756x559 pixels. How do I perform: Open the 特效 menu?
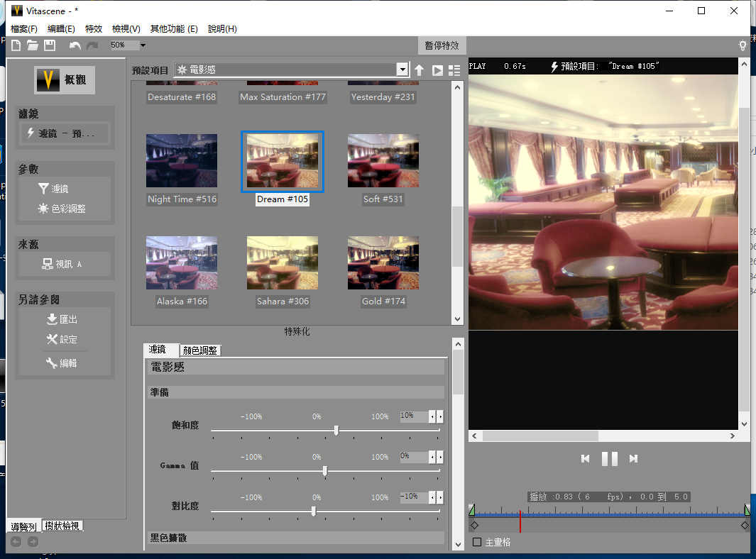(94, 28)
